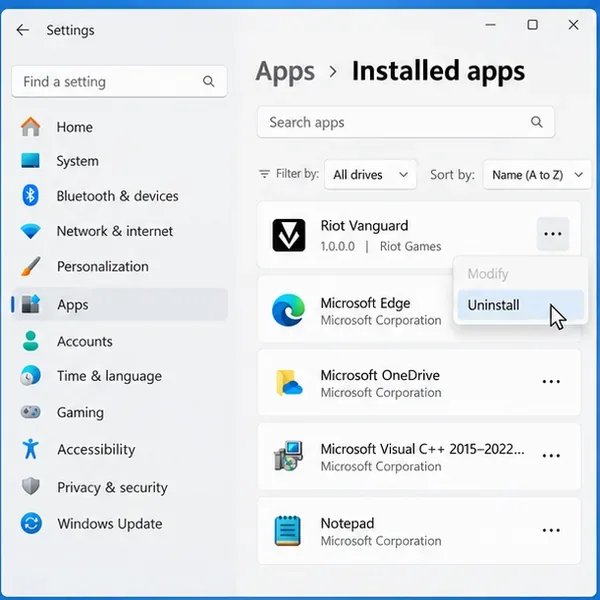Go to Home settings page
This screenshot has height=600, width=600.
point(120,127)
